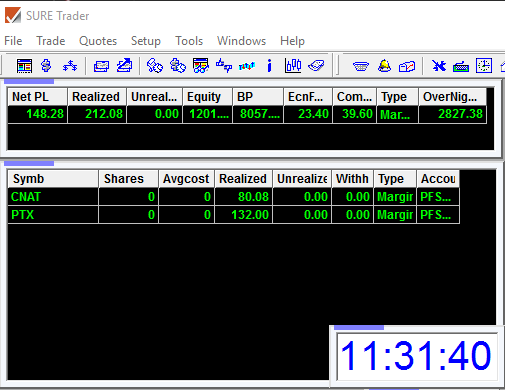Click the 2827.38 overnight value
This screenshot has width=505, height=390.
460,114
